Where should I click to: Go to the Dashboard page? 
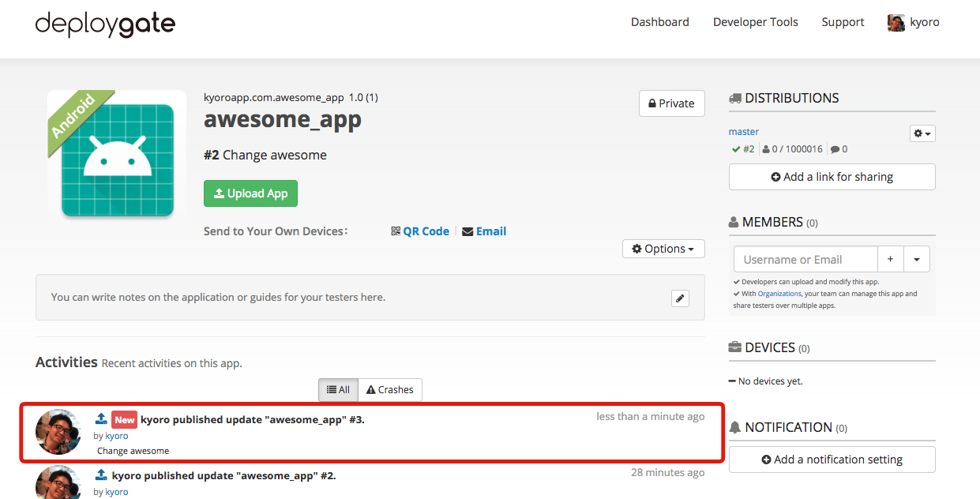pyautogui.click(x=659, y=22)
